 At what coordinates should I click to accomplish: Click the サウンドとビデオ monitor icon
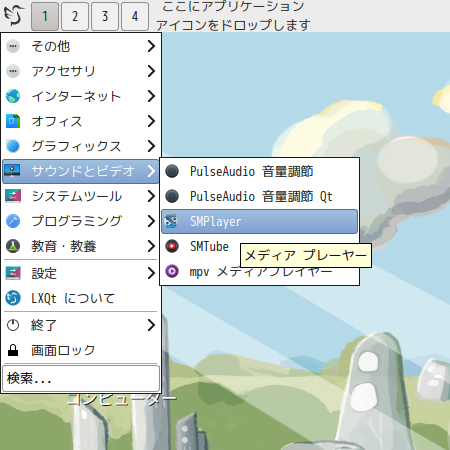pos(13,171)
